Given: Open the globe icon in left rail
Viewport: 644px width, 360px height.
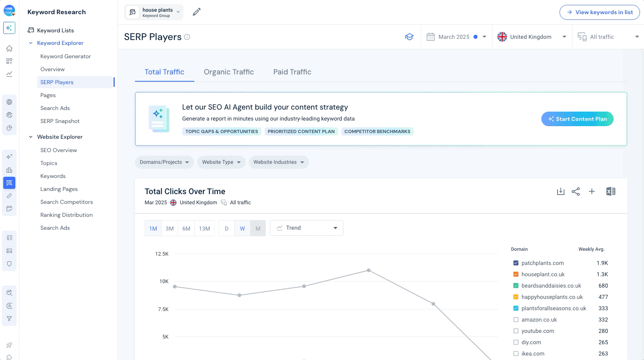Looking at the screenshot, I should pyautogui.click(x=9, y=102).
